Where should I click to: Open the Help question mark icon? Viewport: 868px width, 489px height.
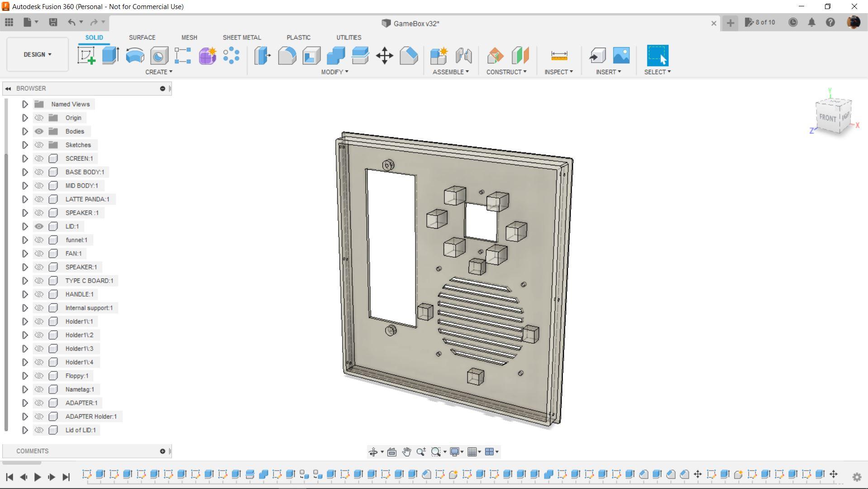(830, 22)
